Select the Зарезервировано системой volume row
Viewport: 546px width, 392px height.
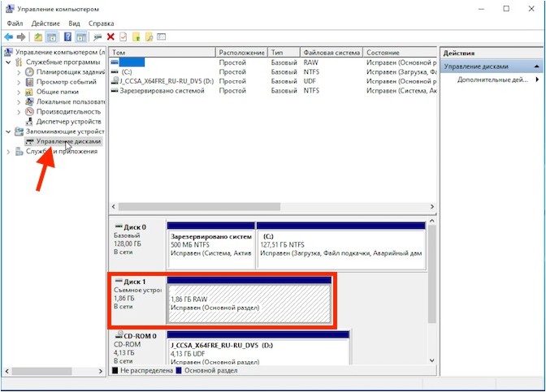click(273, 90)
